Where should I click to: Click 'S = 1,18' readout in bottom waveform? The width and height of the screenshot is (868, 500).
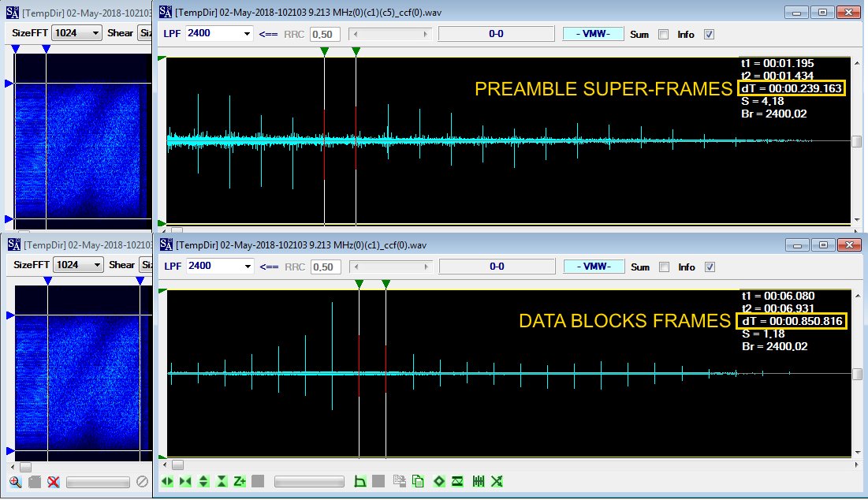[763, 334]
